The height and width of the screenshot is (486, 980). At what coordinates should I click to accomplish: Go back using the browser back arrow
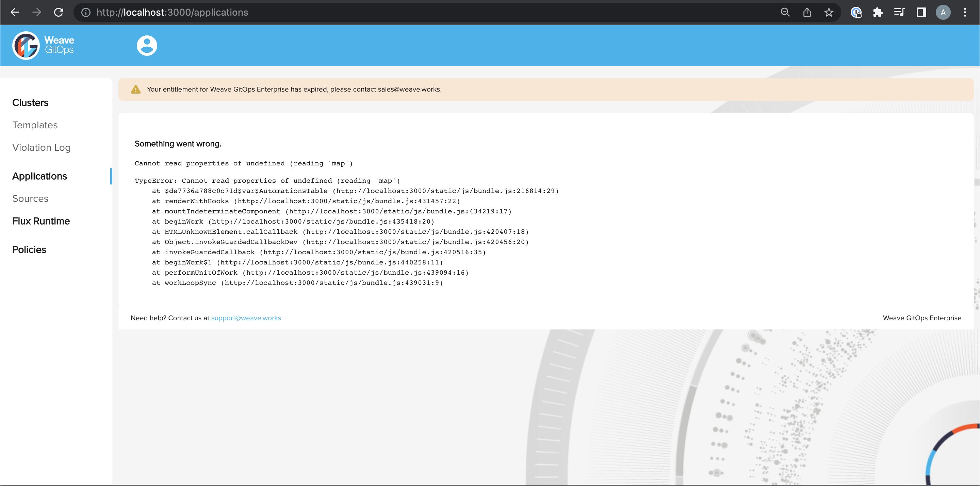(15, 13)
